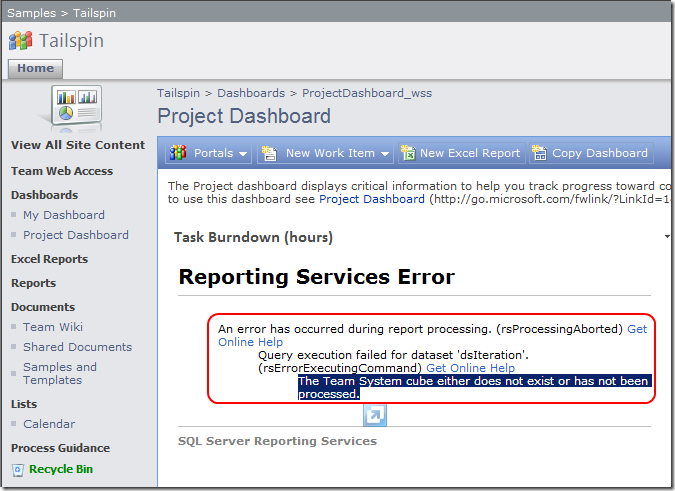Open the Documents section heading
This screenshot has height=491, width=675.
[43, 307]
